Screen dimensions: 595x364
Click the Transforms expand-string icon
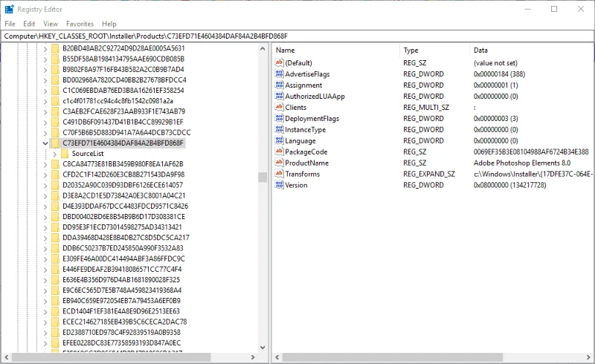coord(280,174)
